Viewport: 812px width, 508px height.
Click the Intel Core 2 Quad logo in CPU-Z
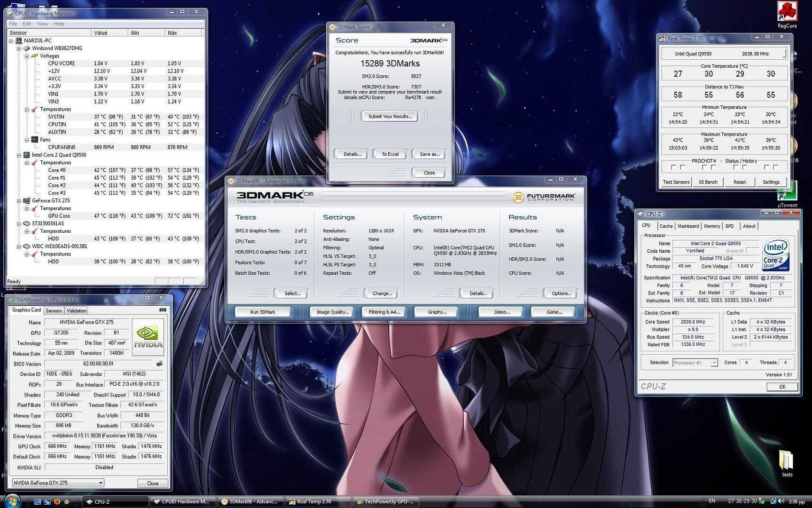tap(776, 255)
